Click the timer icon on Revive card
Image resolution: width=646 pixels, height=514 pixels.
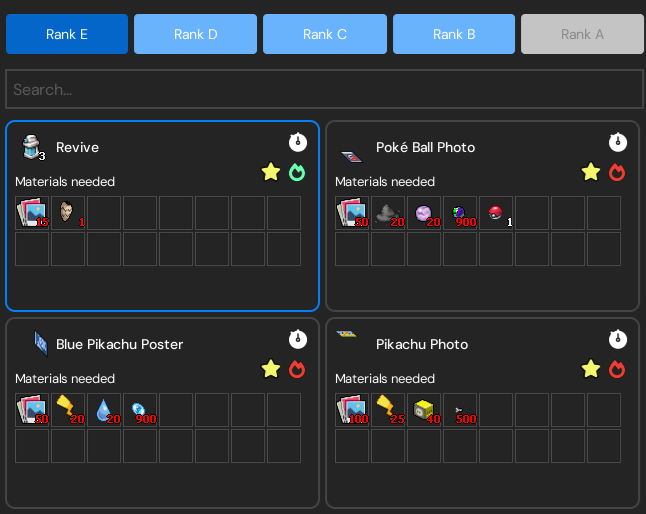(297, 142)
